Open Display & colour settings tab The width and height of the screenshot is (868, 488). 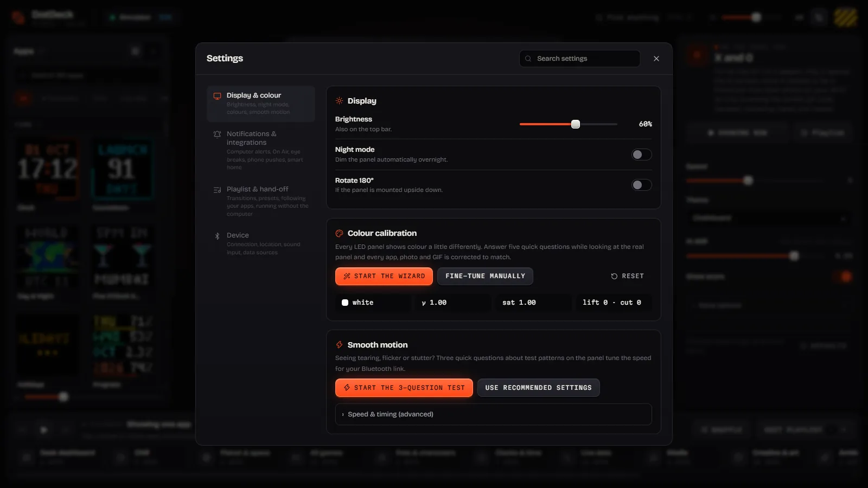tap(261, 104)
